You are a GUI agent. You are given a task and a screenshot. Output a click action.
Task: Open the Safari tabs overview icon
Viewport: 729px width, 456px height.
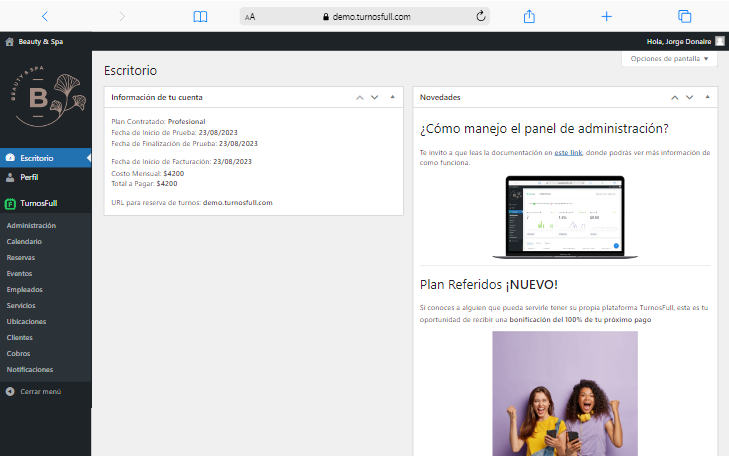pyautogui.click(x=685, y=16)
